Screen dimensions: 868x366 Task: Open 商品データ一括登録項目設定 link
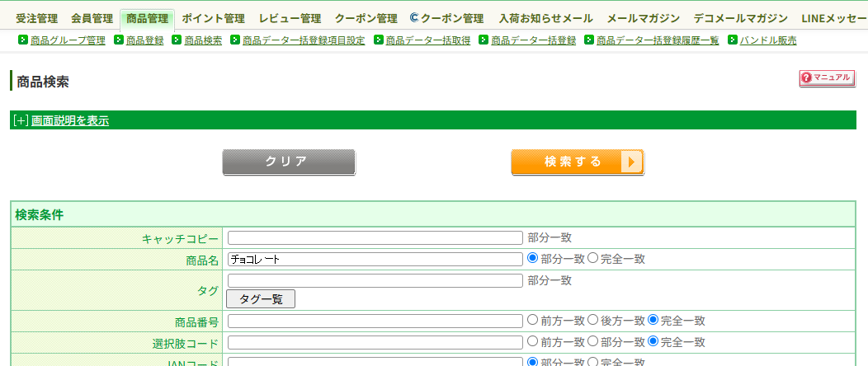click(x=304, y=40)
